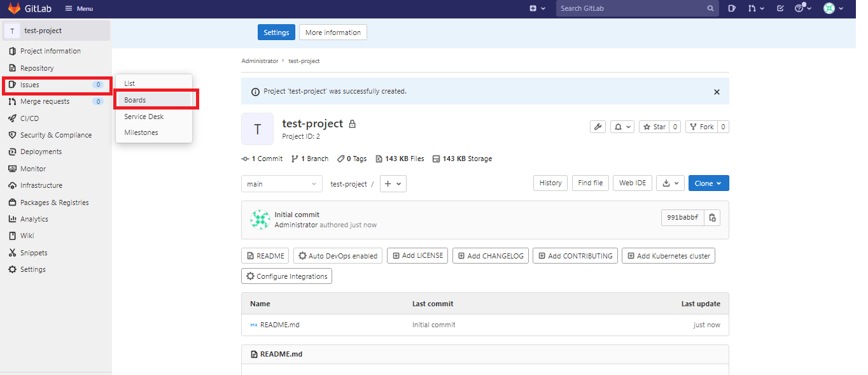Click Add Kubernetes cluster button
The width and height of the screenshot is (868, 375).
click(669, 255)
